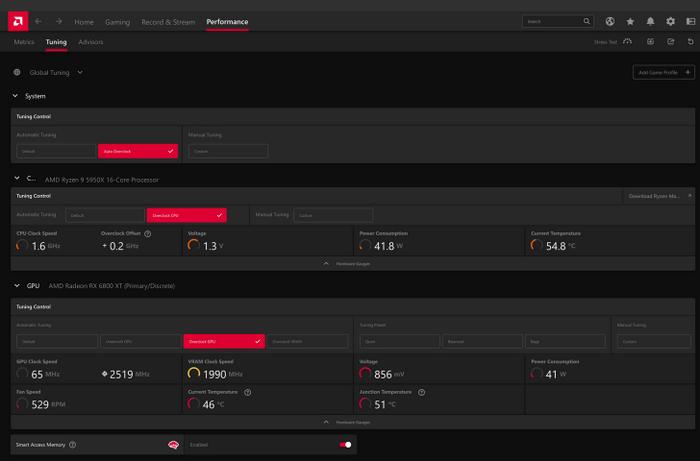
Task: Open the Gaming tab
Action: point(117,22)
